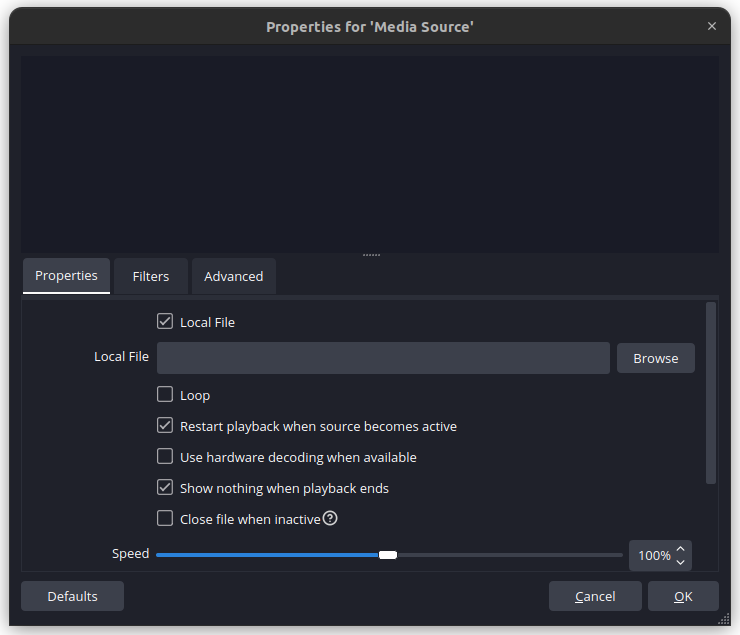Check Close file when inactive
Image resolution: width=740 pixels, height=635 pixels.
(x=165, y=518)
